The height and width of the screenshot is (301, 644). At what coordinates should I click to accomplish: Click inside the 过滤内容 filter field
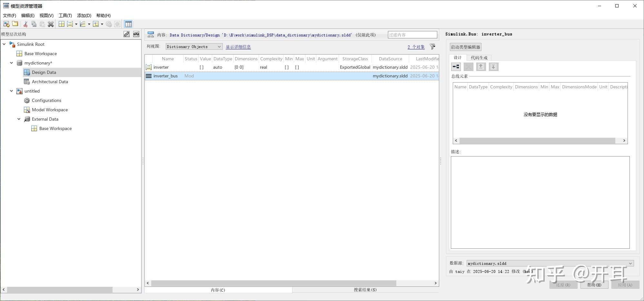pyautogui.click(x=412, y=35)
